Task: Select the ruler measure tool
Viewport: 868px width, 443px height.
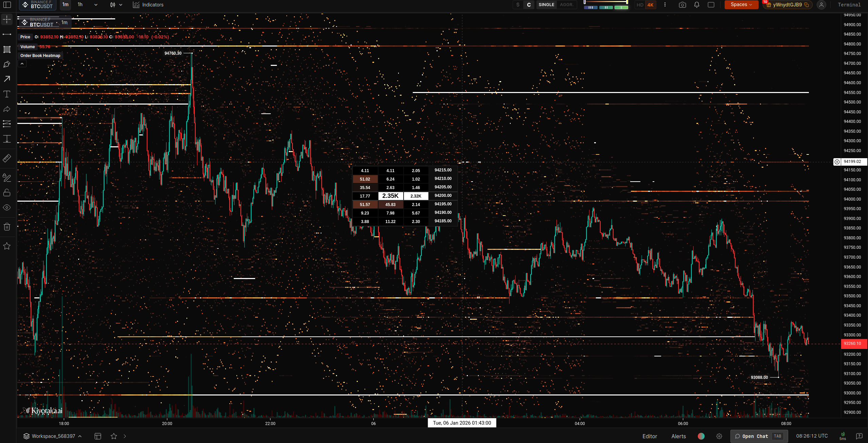Action: 7,158
